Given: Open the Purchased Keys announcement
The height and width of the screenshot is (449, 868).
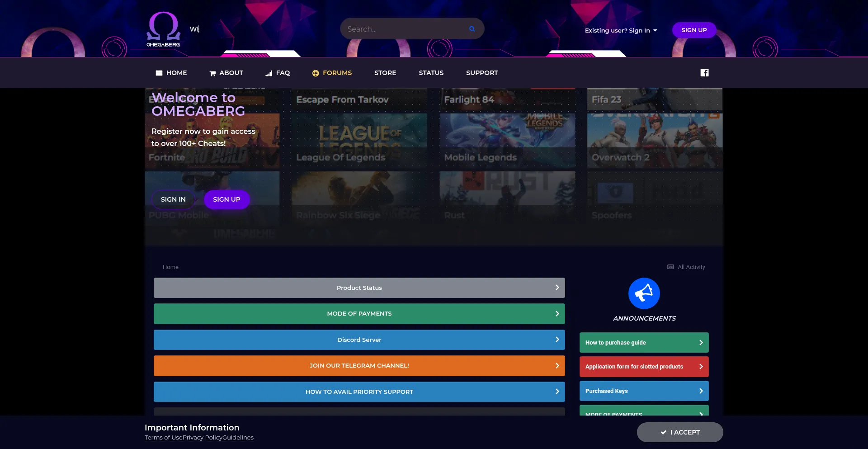Looking at the screenshot, I should click(x=644, y=391).
